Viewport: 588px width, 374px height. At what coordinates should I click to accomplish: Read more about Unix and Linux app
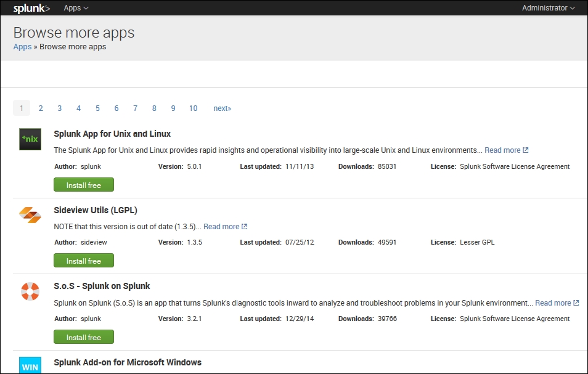tap(506, 150)
